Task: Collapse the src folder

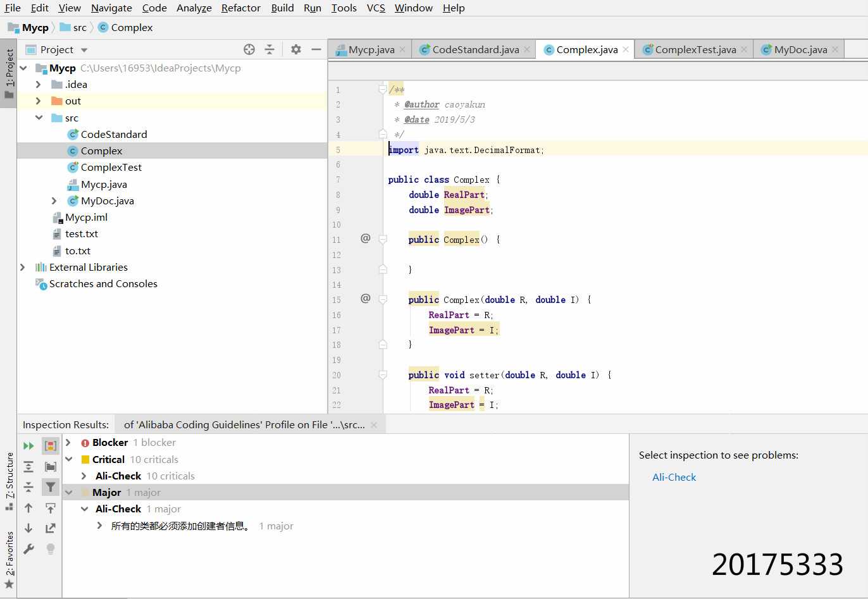Action: (39, 118)
